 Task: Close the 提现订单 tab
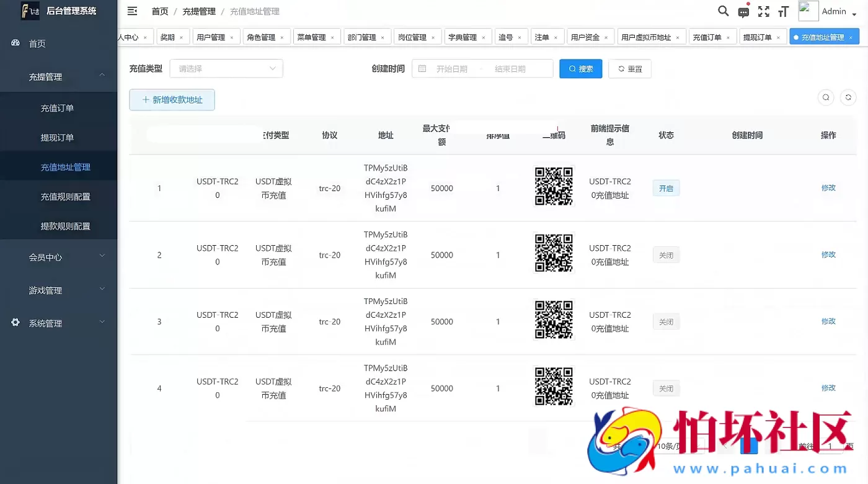click(778, 37)
